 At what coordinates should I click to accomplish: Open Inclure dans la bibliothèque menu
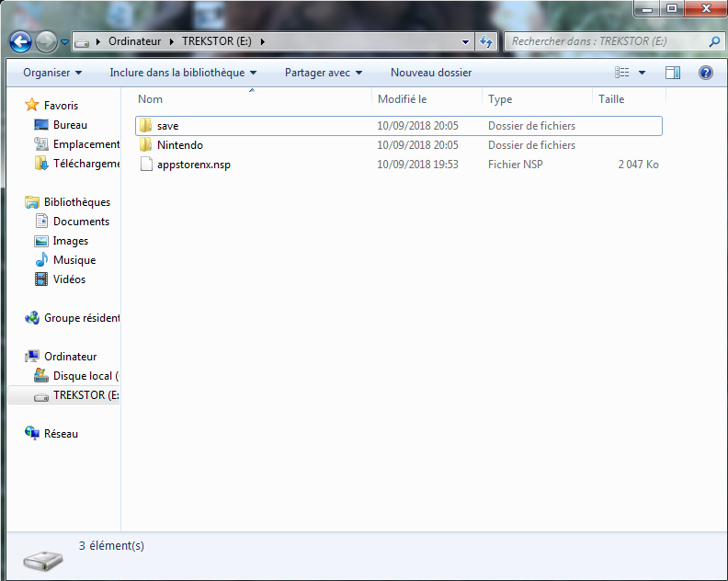tap(183, 73)
